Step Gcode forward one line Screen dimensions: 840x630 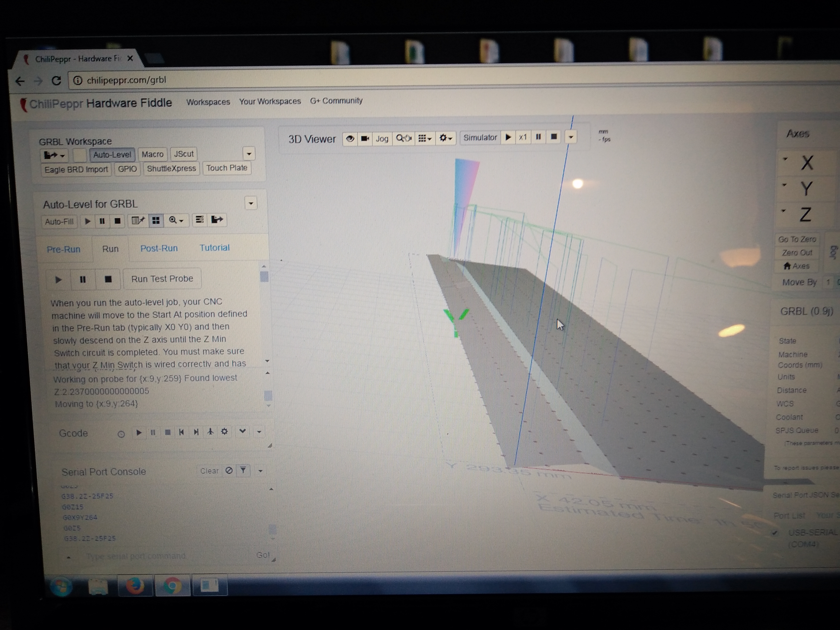tap(196, 432)
